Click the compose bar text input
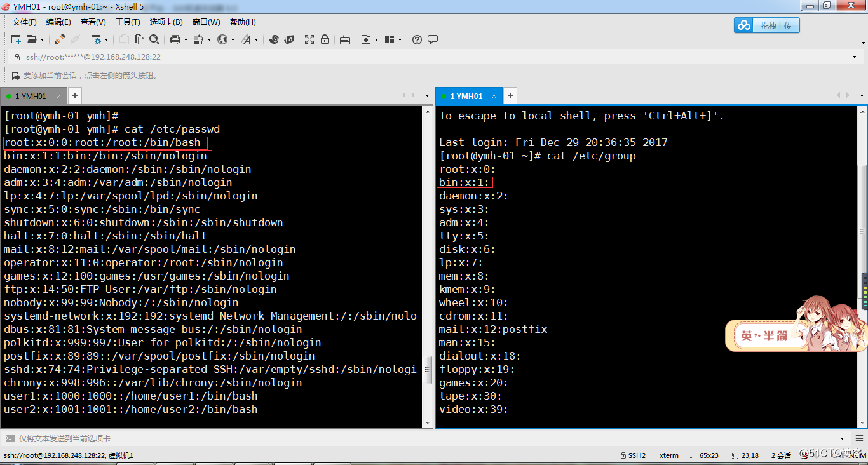This screenshot has height=465, width=868. click(x=426, y=438)
